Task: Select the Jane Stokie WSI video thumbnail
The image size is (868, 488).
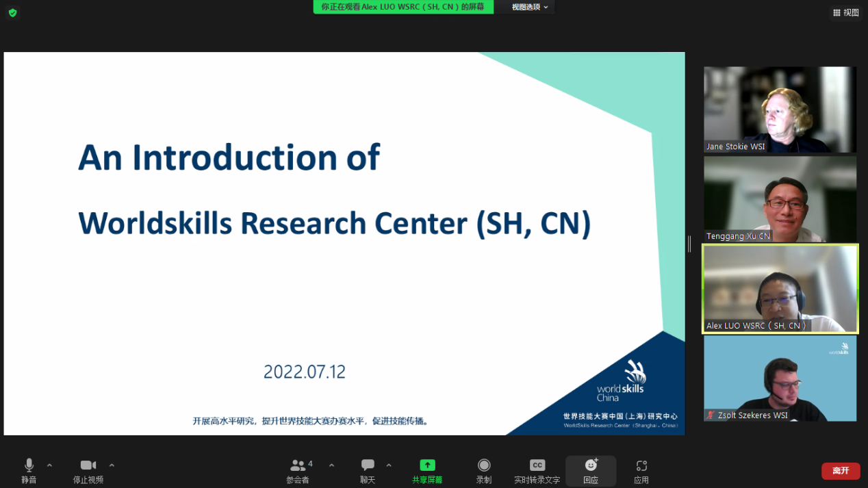Action: coord(780,110)
